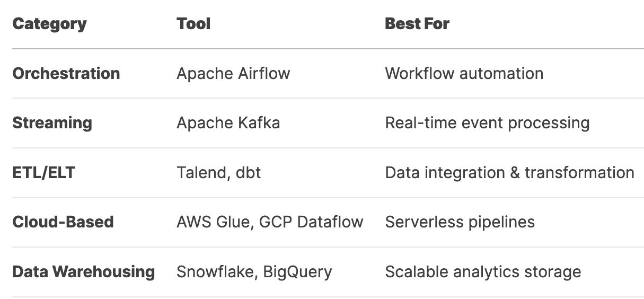The height and width of the screenshot is (299, 644).
Task: Select the Apache Airflow cell
Action: click(x=233, y=73)
